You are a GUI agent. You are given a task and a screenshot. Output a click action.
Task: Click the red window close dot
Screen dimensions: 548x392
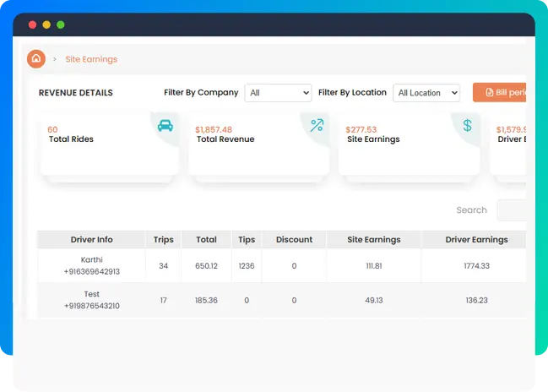coord(32,25)
